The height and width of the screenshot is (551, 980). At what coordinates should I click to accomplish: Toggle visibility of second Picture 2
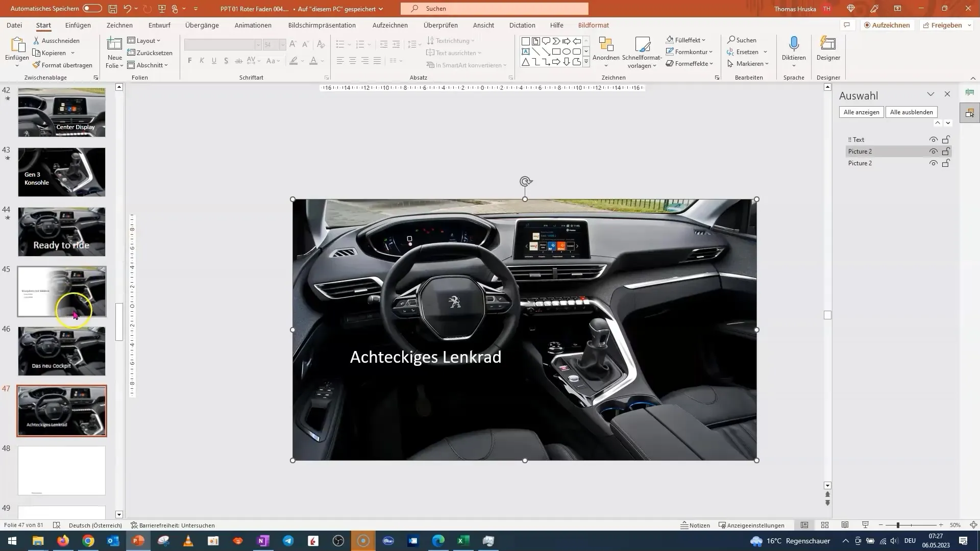click(x=933, y=163)
